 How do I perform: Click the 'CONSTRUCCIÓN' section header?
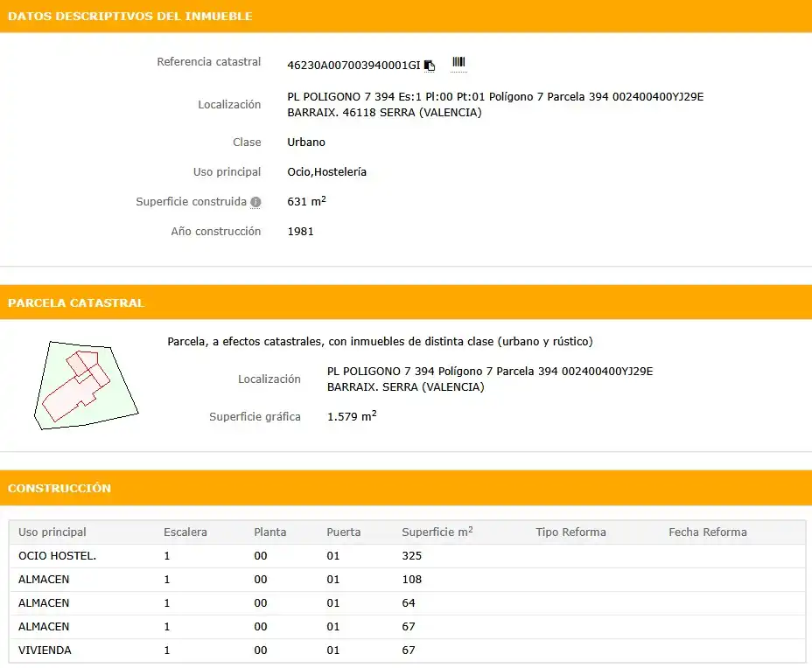pyautogui.click(x=59, y=488)
